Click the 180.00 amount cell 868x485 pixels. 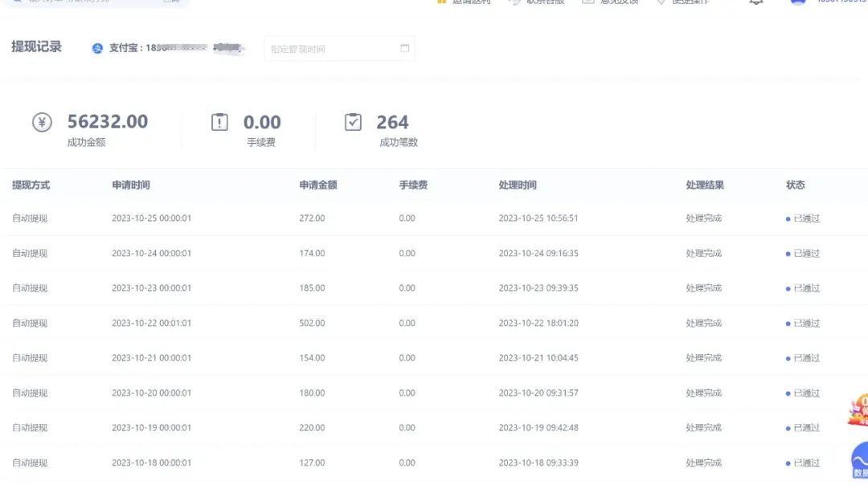tap(312, 393)
